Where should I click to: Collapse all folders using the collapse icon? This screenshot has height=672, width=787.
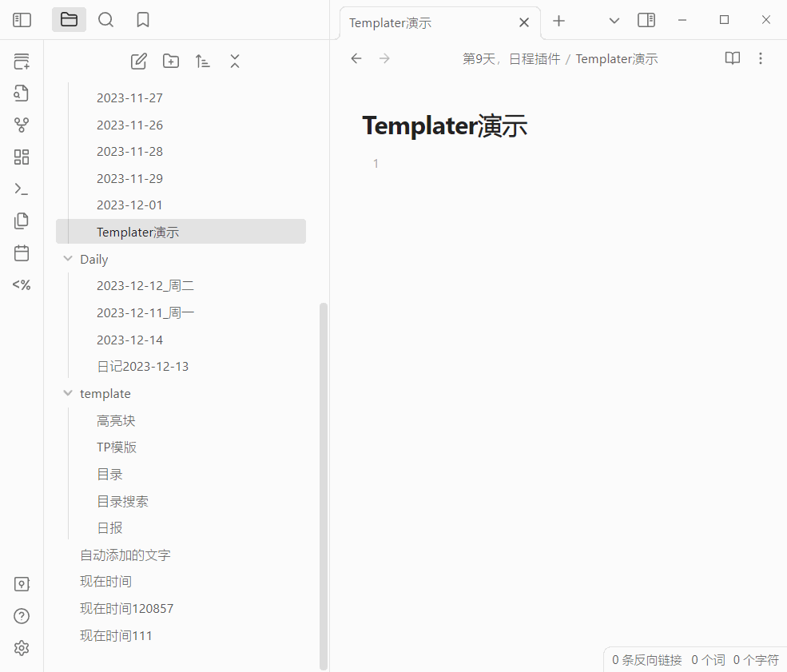(x=234, y=61)
